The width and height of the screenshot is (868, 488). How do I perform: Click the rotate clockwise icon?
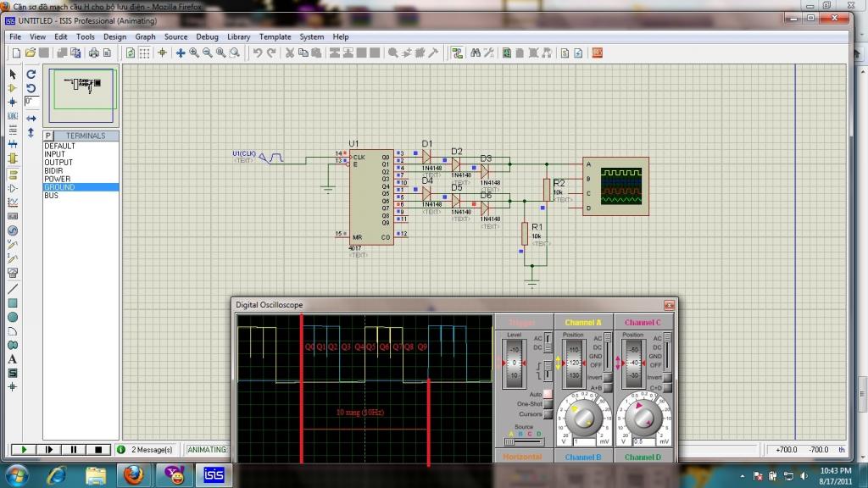[x=31, y=74]
